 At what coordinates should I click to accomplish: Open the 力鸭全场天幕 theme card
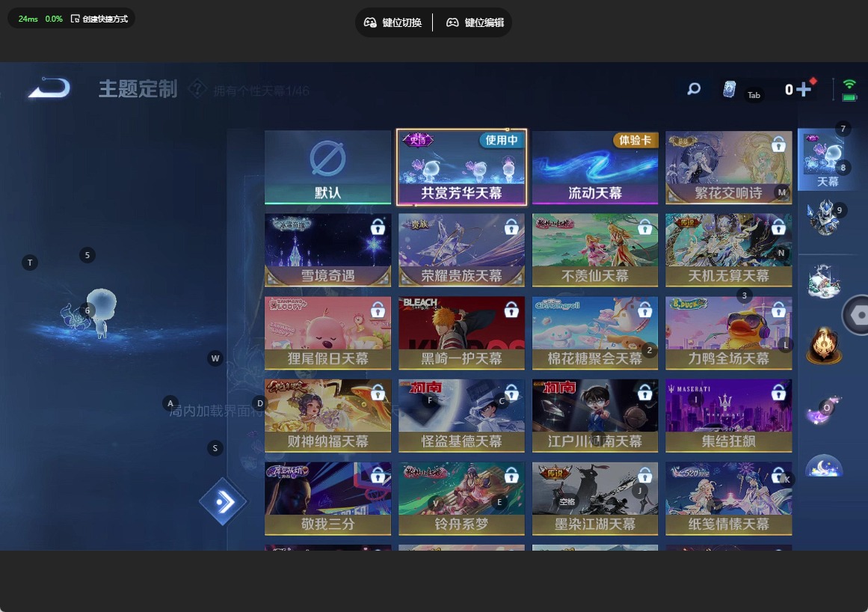point(728,333)
